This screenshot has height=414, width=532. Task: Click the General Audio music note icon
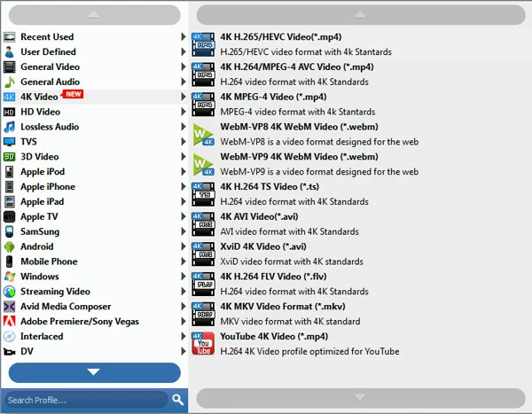(x=9, y=82)
